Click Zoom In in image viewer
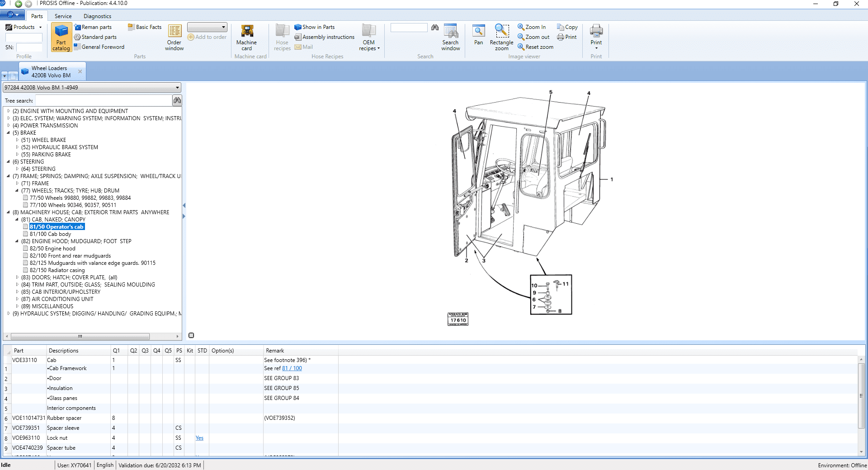This screenshot has height=470, width=868. pyautogui.click(x=532, y=27)
